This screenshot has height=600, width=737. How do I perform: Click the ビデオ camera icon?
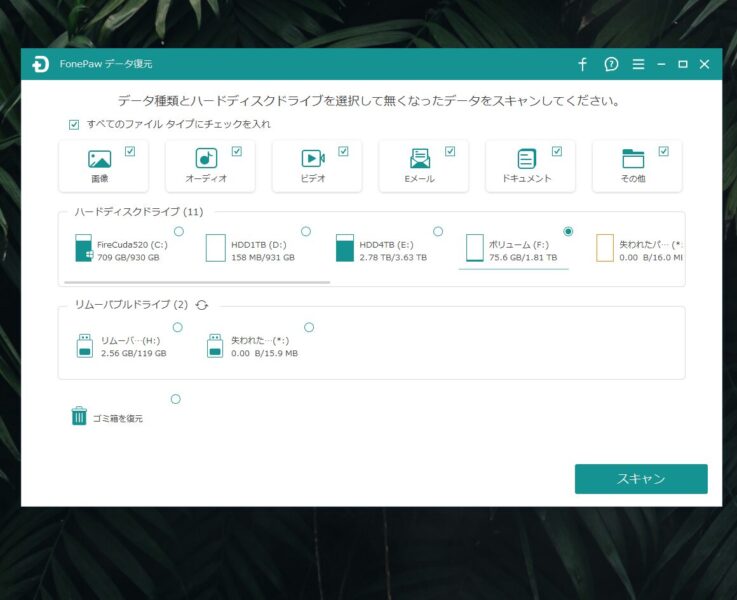[313, 158]
